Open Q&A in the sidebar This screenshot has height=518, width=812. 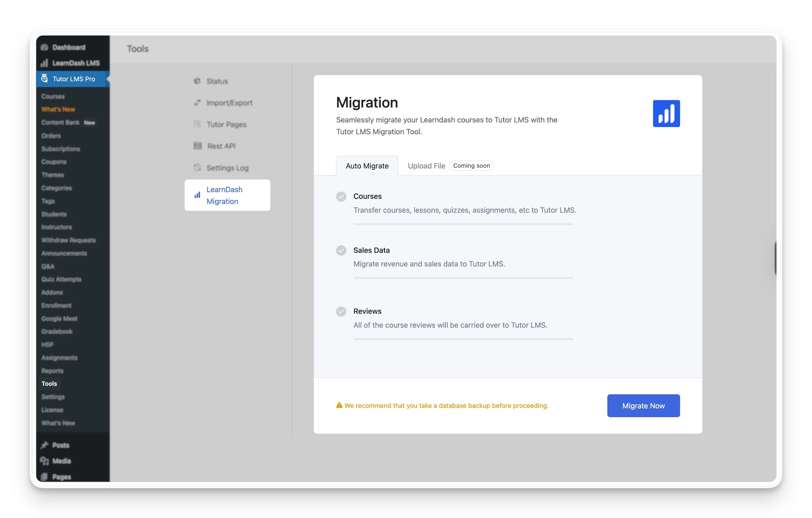pos(48,266)
